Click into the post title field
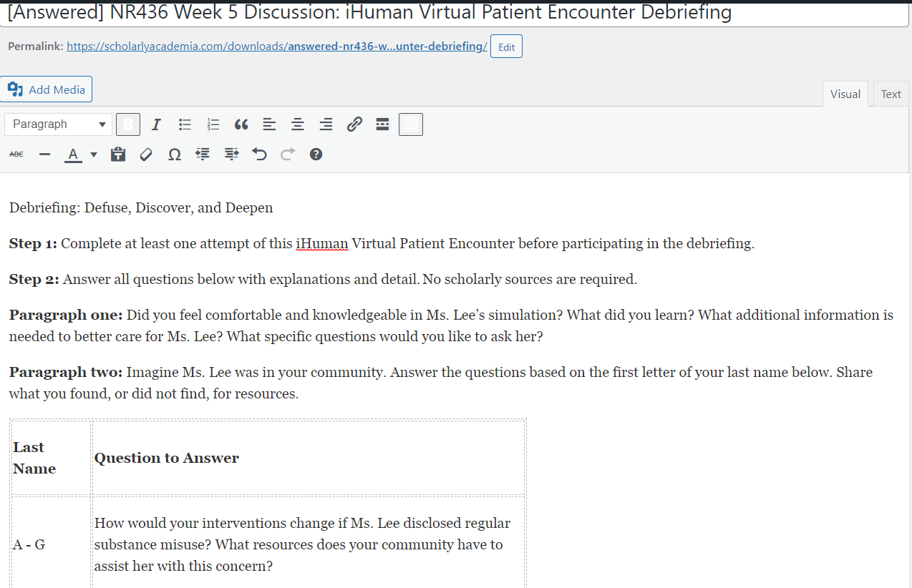912x588 pixels. pos(454,13)
